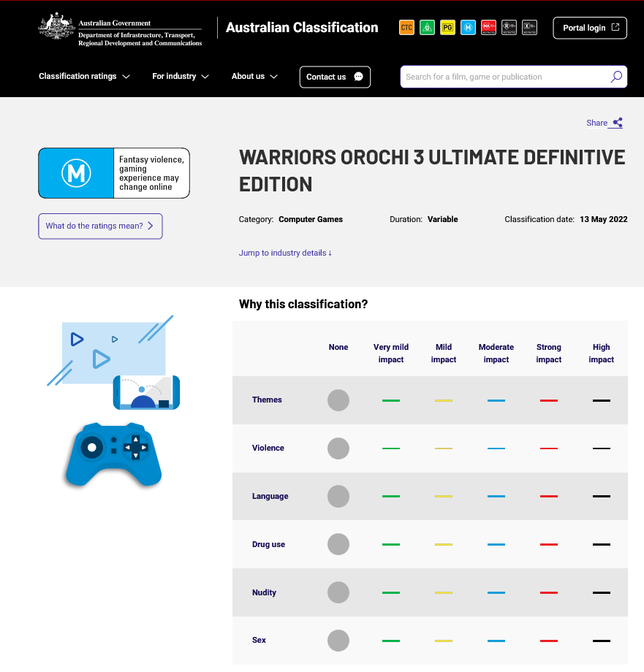The width and height of the screenshot is (644, 672).
Task: Click the yellow PG rating icon
Action: [x=447, y=28]
